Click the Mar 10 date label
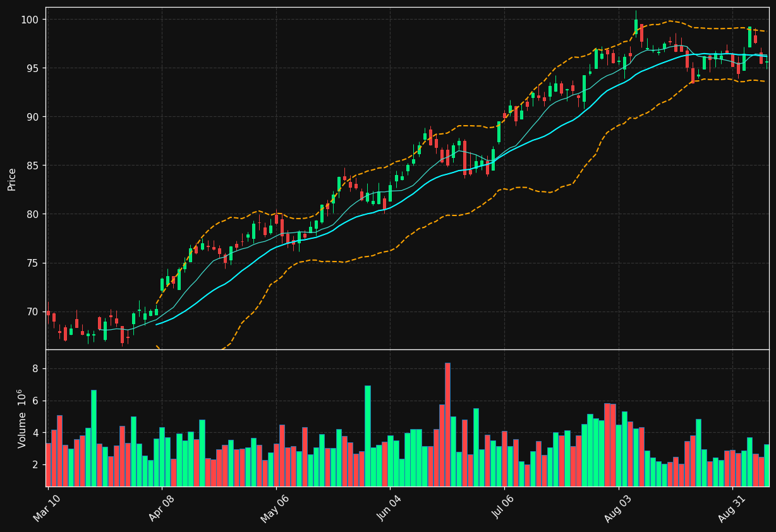776x532 pixels. [47, 509]
